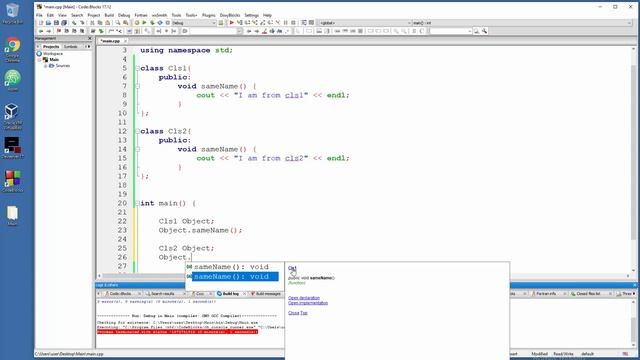Click the Close Top link
640x360 pixels.
tap(298, 313)
